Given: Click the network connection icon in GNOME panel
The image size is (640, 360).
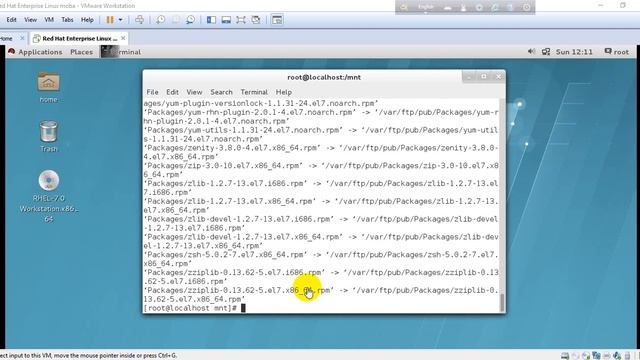Looking at the screenshot, I should (x=546, y=51).
